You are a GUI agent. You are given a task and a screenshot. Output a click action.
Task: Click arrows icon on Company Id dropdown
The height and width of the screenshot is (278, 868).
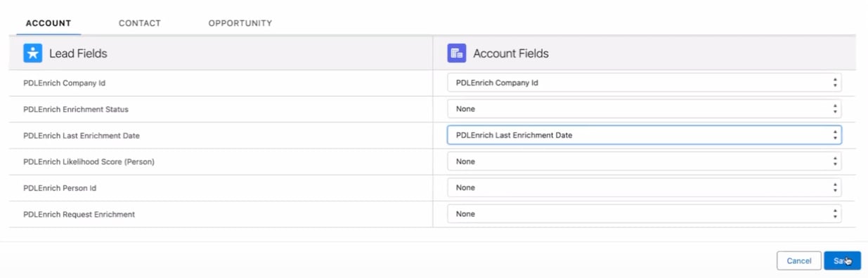pos(835,83)
